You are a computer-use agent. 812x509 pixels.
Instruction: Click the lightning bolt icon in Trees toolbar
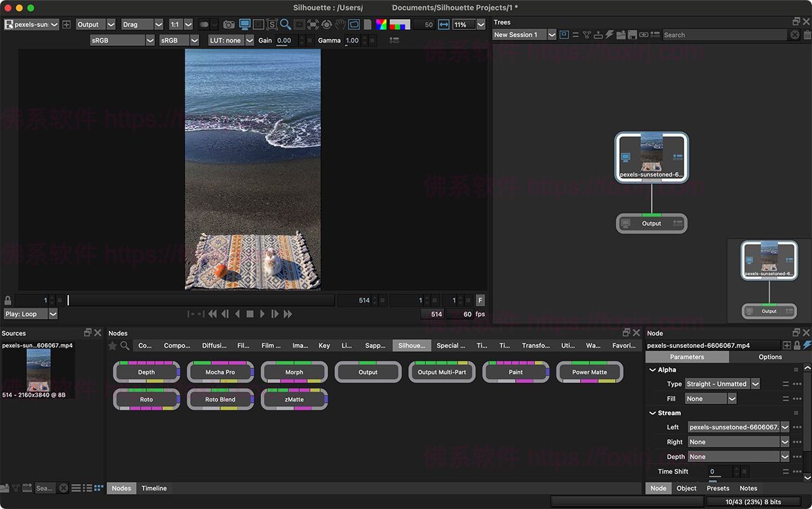coord(609,35)
